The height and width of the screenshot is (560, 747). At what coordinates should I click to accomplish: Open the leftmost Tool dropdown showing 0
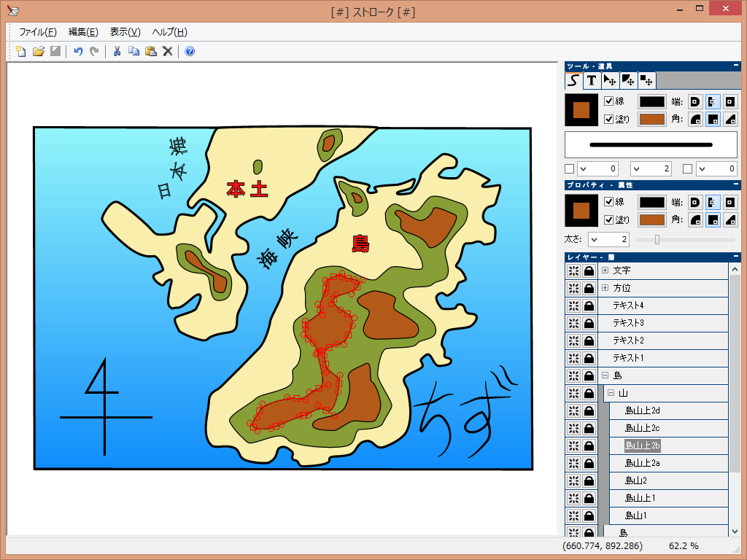tap(583, 168)
